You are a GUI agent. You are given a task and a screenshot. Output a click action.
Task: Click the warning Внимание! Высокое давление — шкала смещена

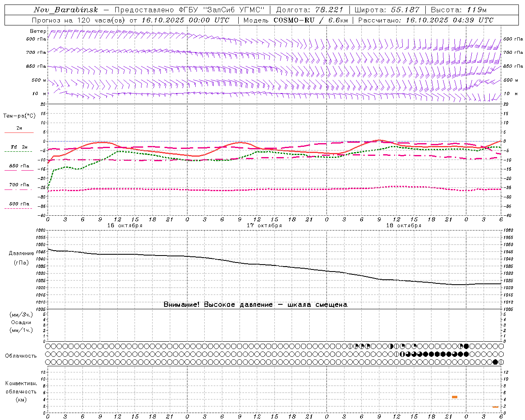pyautogui.click(x=256, y=305)
